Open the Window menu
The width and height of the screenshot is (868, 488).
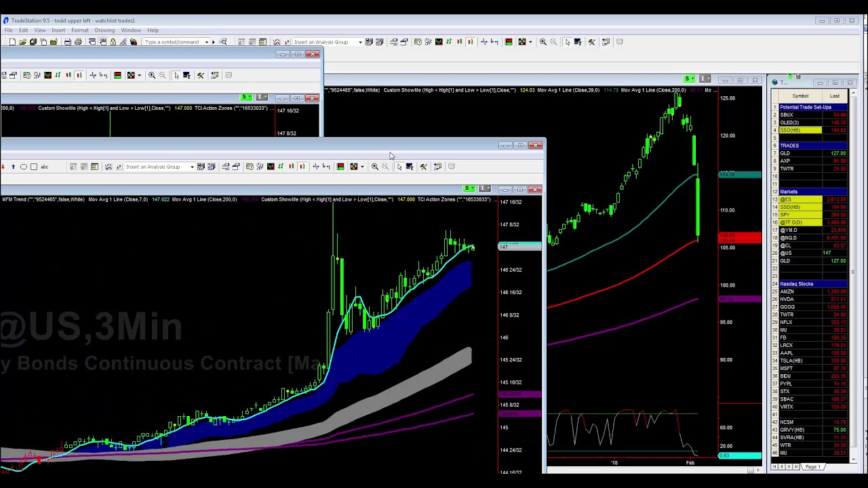click(131, 30)
